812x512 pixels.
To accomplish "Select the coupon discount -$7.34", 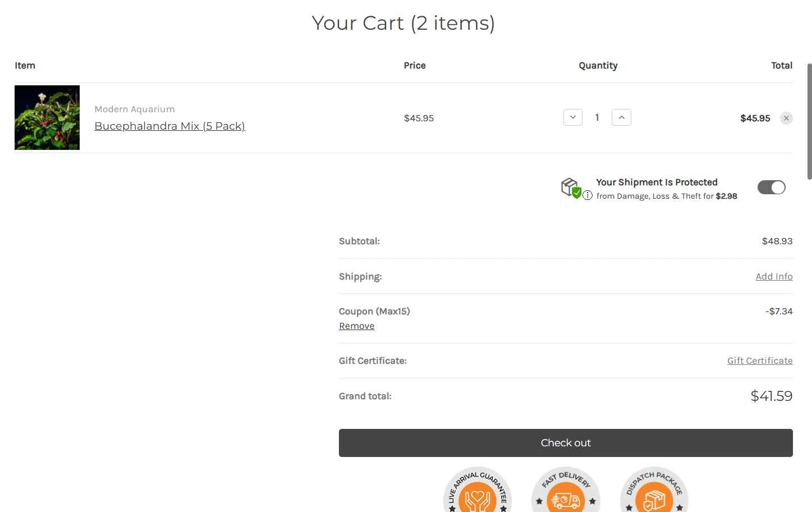I will pos(779,311).
